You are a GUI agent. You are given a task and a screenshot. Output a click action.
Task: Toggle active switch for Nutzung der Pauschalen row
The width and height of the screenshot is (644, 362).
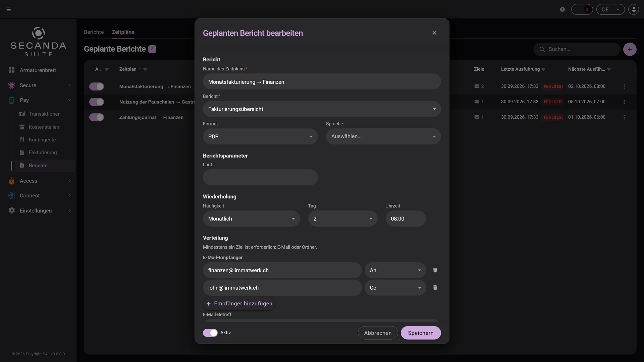click(x=97, y=102)
